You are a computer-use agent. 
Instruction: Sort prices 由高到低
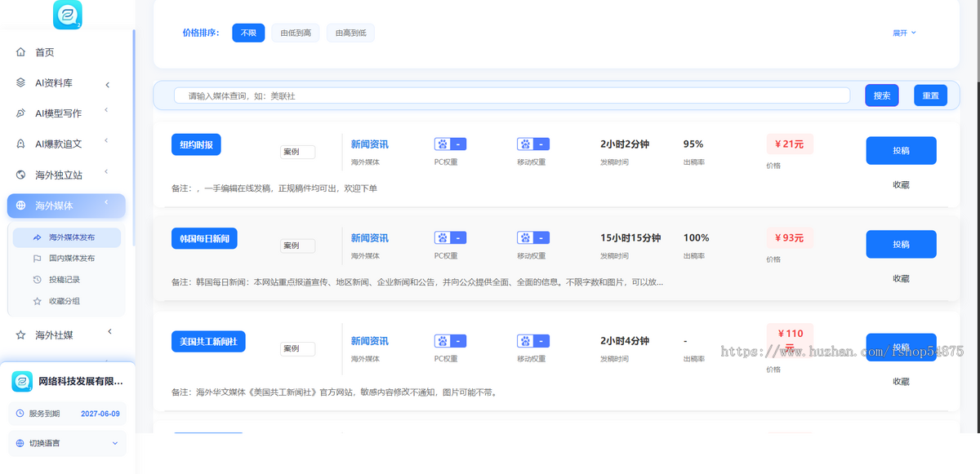[x=351, y=33]
